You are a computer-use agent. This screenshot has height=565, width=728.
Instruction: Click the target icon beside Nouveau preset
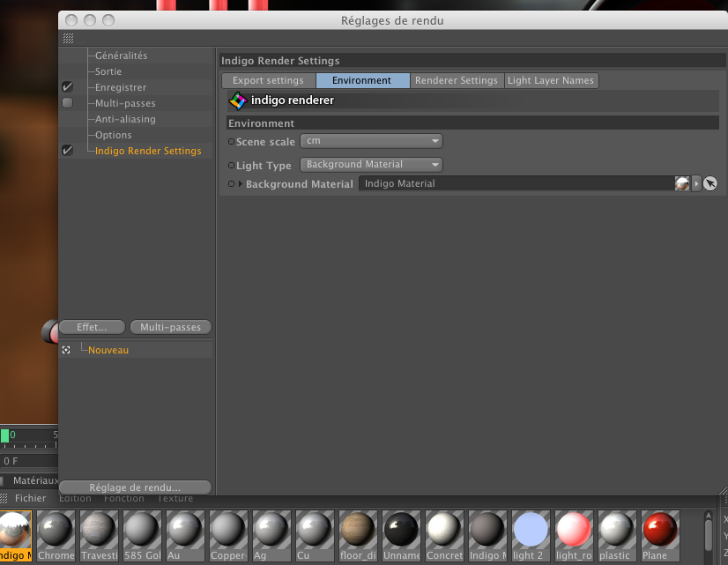[66, 350]
